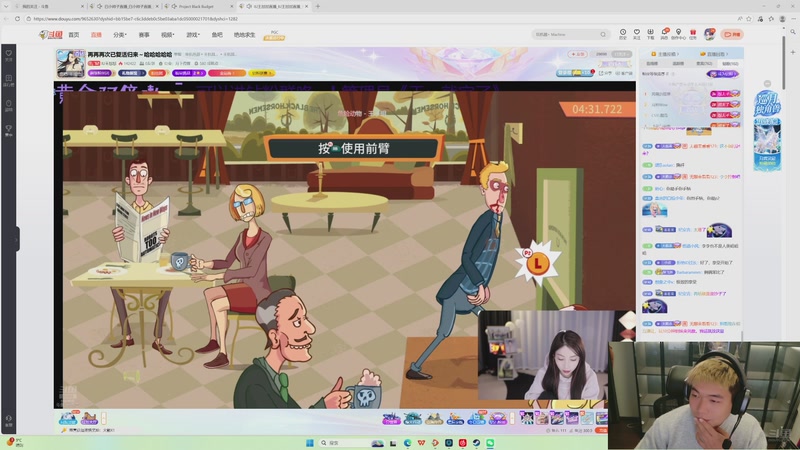This screenshot has height=450, width=800.
Task: Open the 主播排行 ranking expander
Action: pos(665,54)
